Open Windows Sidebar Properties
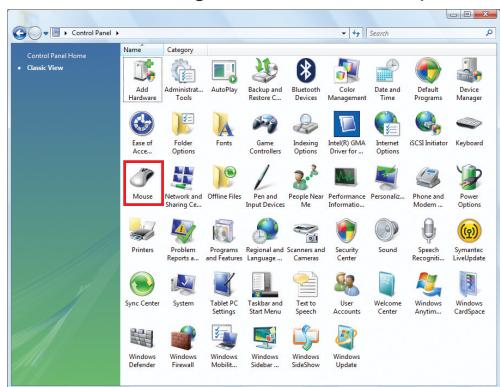500x387 pixels. [265, 347]
